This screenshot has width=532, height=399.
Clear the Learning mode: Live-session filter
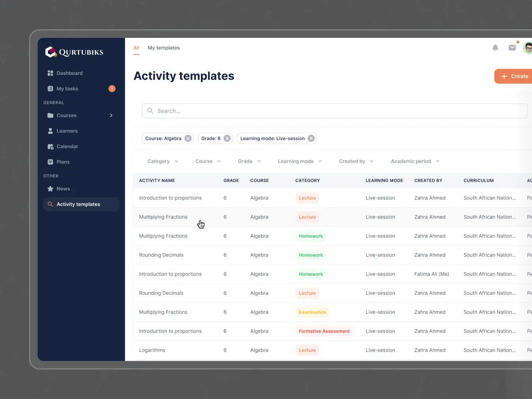(311, 138)
